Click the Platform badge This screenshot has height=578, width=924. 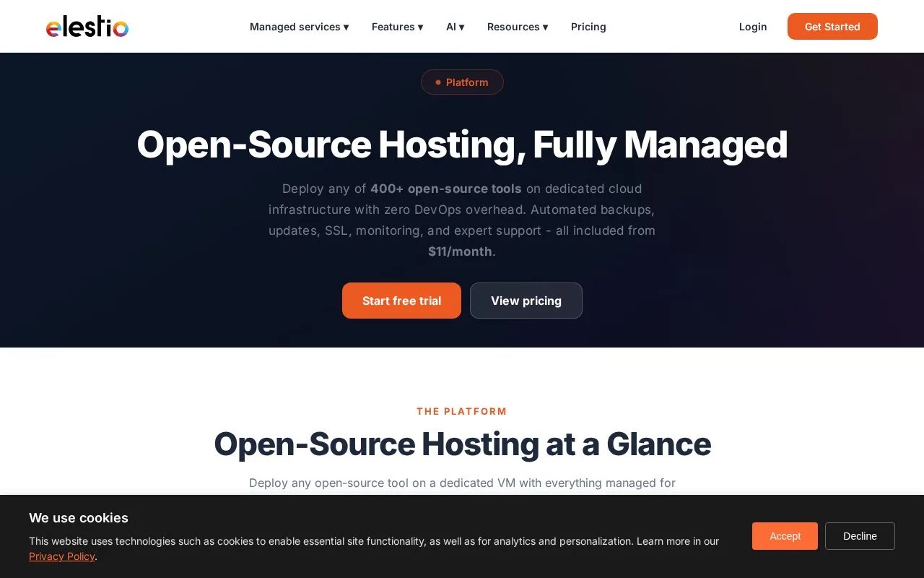pos(462,82)
